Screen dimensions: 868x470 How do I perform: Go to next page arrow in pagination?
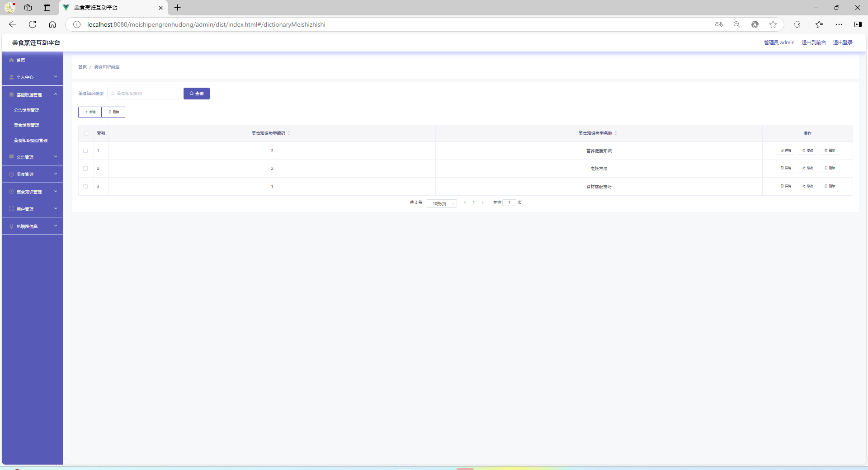tap(483, 202)
